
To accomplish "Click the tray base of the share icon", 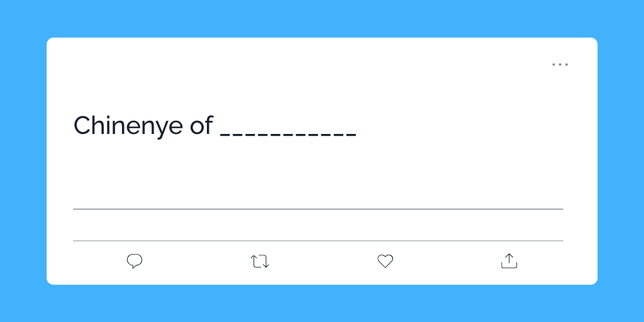I will tap(509, 267).
